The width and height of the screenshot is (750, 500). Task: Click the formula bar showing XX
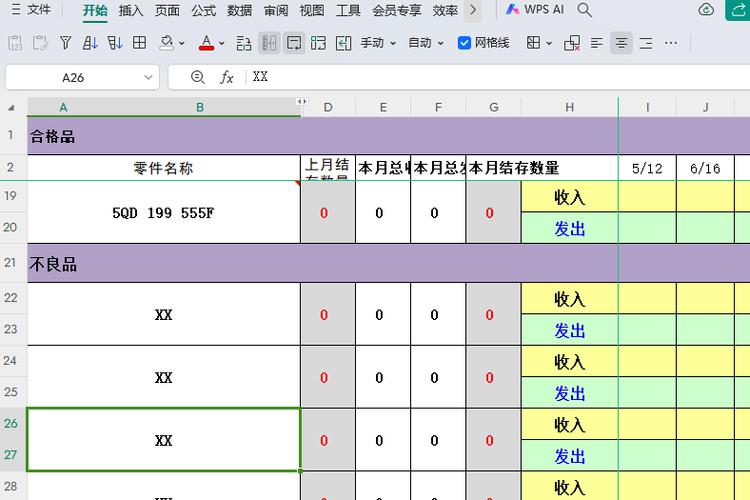497,77
